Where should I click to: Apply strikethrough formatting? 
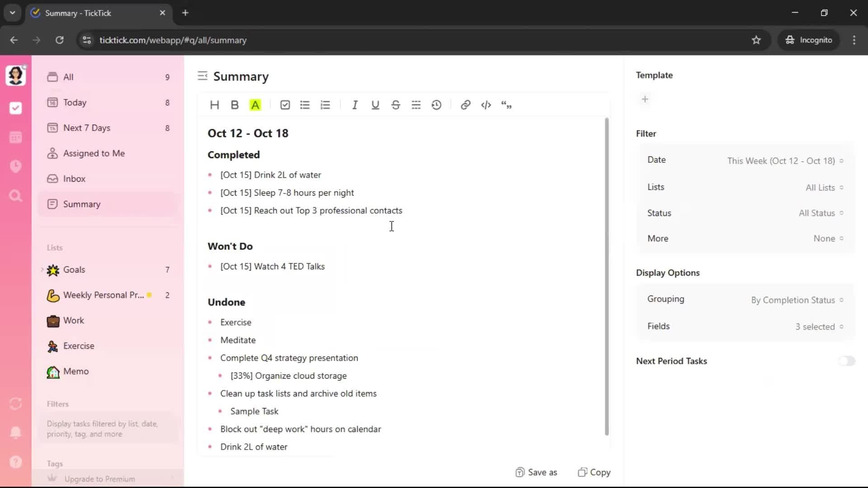click(x=396, y=105)
